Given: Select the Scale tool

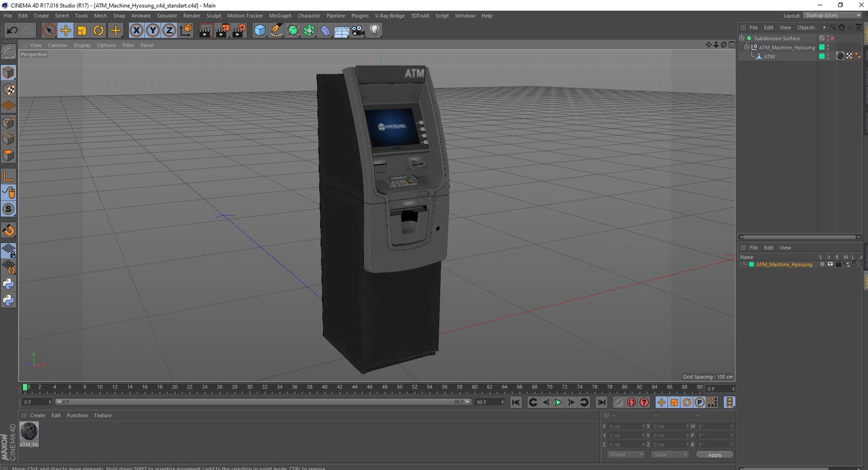Looking at the screenshot, I should click(x=82, y=30).
